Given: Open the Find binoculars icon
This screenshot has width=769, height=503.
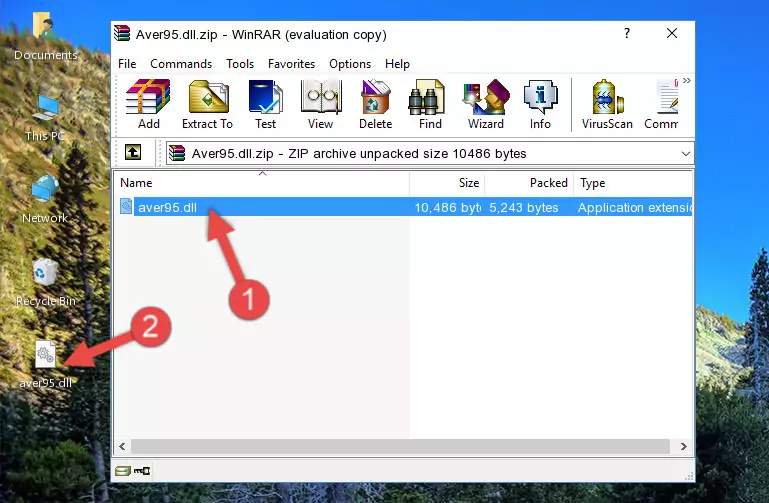Looking at the screenshot, I should [x=430, y=104].
